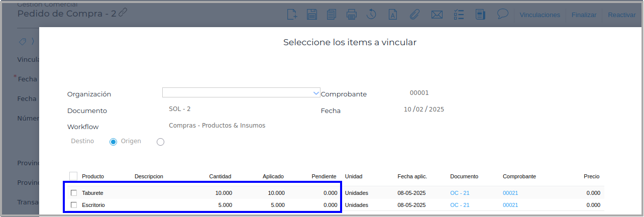
Task: Click the 10.000 Cantidad value for Taburete
Action: (224, 193)
